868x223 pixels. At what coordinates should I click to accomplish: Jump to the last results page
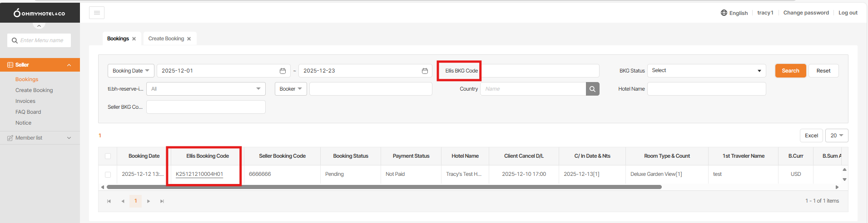(162, 201)
